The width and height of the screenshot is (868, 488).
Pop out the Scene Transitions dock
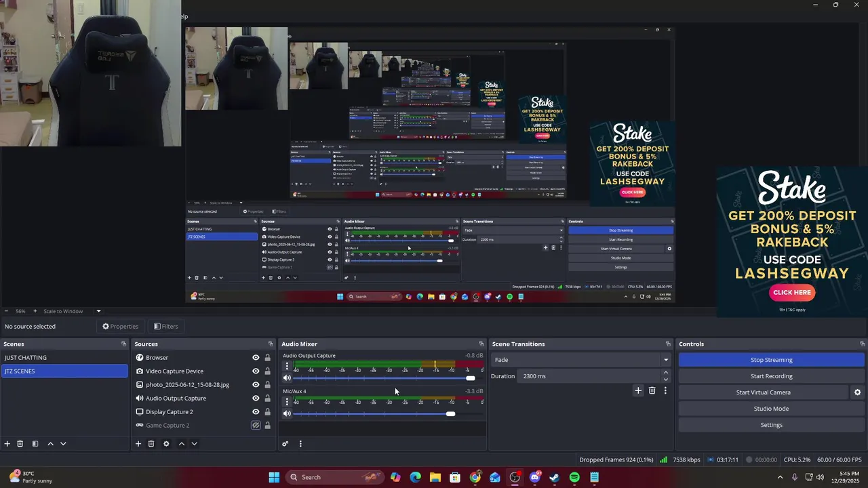[x=668, y=344]
